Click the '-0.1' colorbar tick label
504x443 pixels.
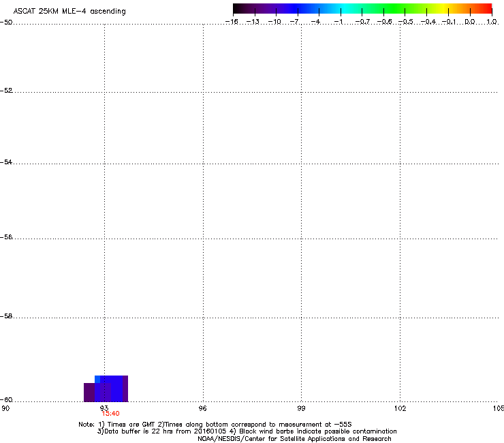pyautogui.click(x=450, y=22)
